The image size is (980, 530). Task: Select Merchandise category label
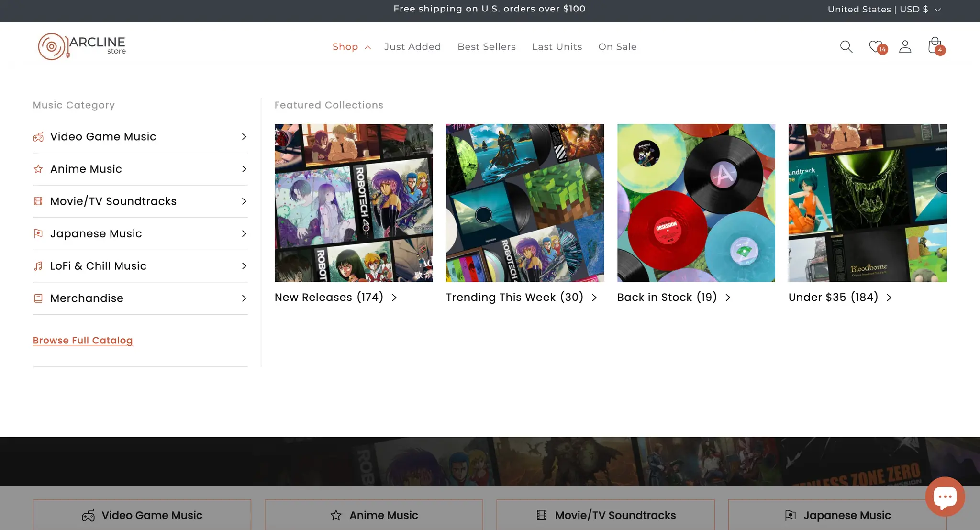[87, 298]
